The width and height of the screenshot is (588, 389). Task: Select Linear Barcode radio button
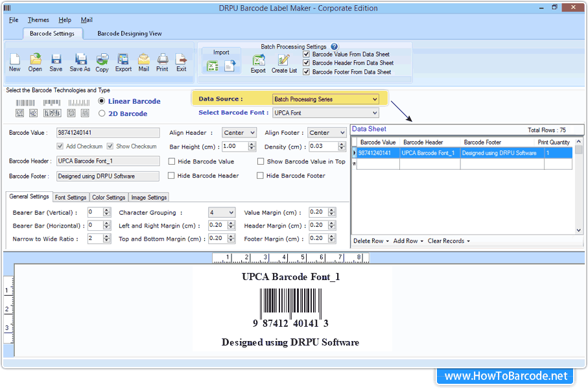point(102,101)
